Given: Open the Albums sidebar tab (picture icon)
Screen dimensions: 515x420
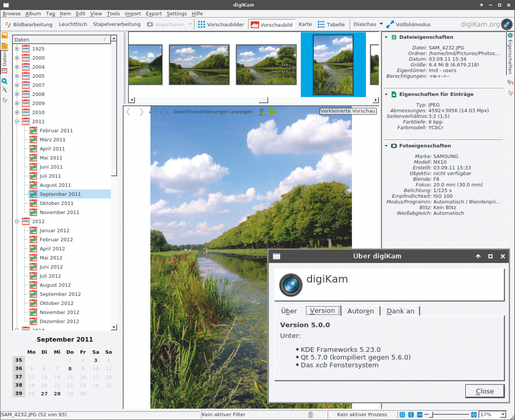Looking at the screenshot, I should (x=4, y=36).
